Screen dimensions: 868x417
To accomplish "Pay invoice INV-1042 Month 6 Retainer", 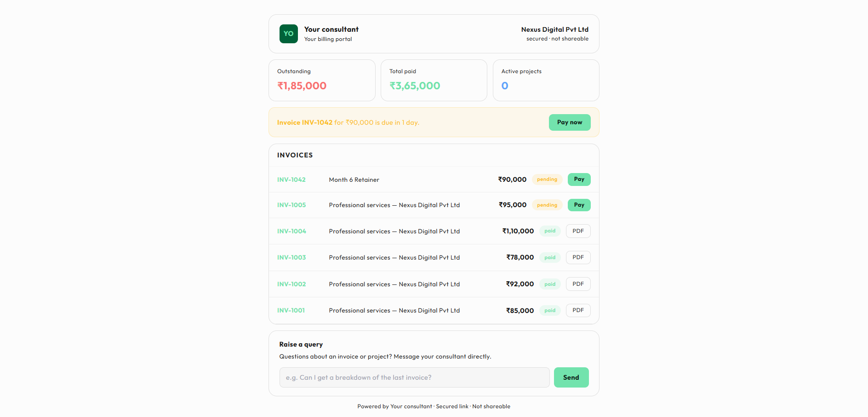I will [579, 180].
